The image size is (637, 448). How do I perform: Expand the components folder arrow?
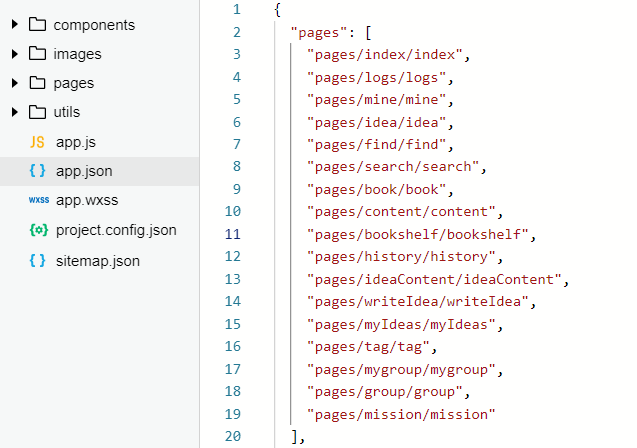(15, 25)
